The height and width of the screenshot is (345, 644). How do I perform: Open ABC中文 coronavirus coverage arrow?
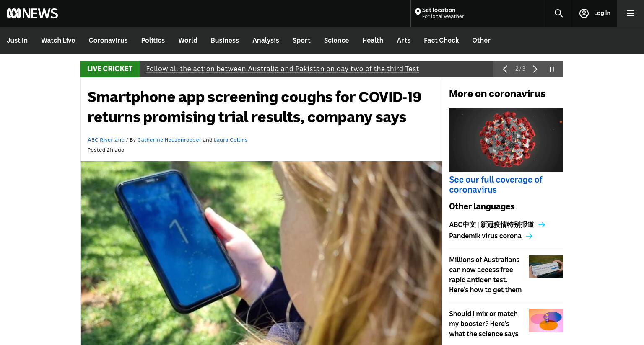click(542, 225)
